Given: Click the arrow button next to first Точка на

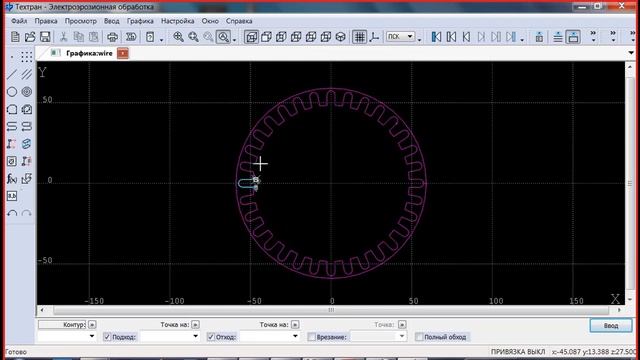Looking at the screenshot, I should (x=195, y=325).
